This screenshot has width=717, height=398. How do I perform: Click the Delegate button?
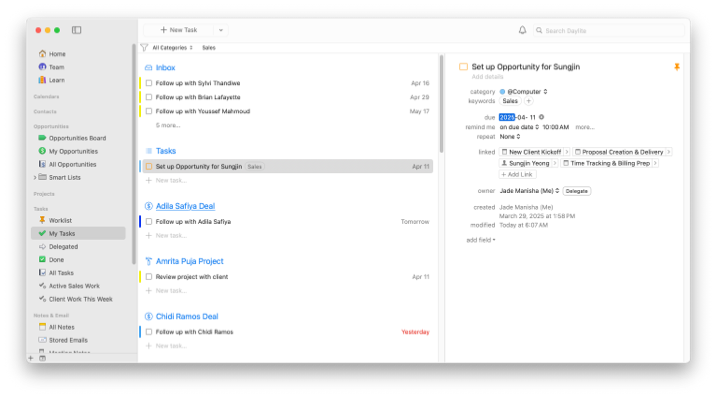click(577, 191)
